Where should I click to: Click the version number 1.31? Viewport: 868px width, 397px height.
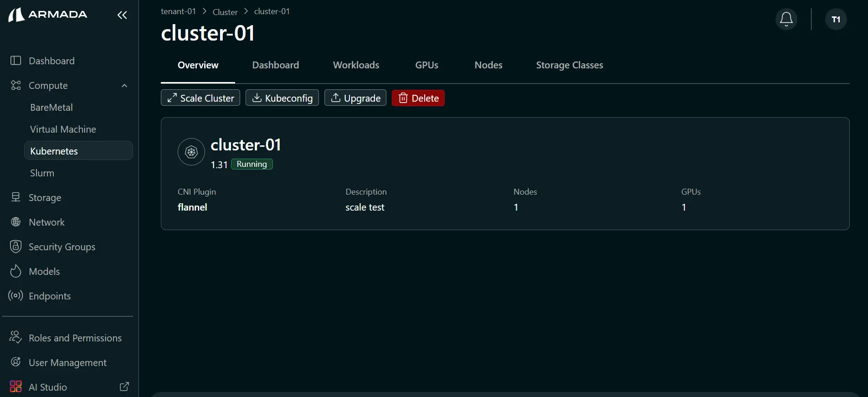[219, 165]
